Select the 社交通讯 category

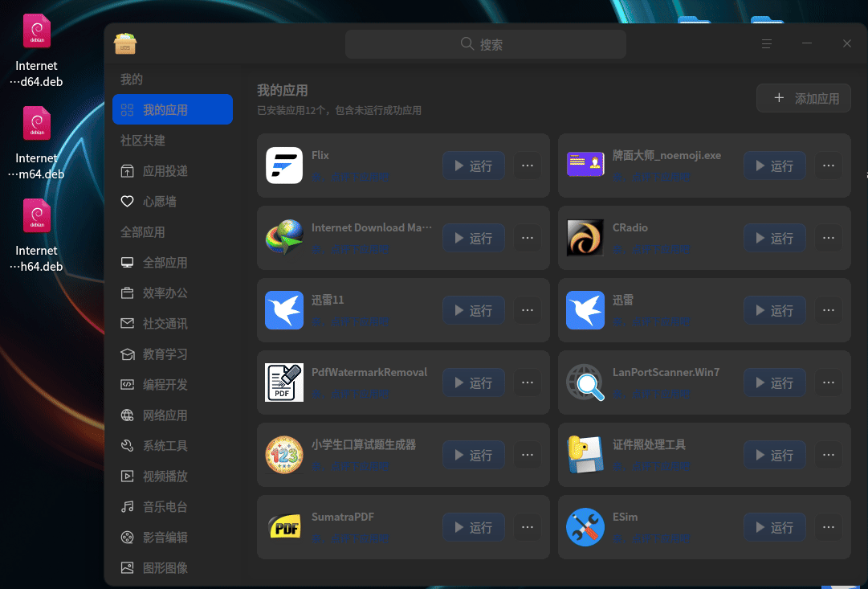click(x=173, y=323)
